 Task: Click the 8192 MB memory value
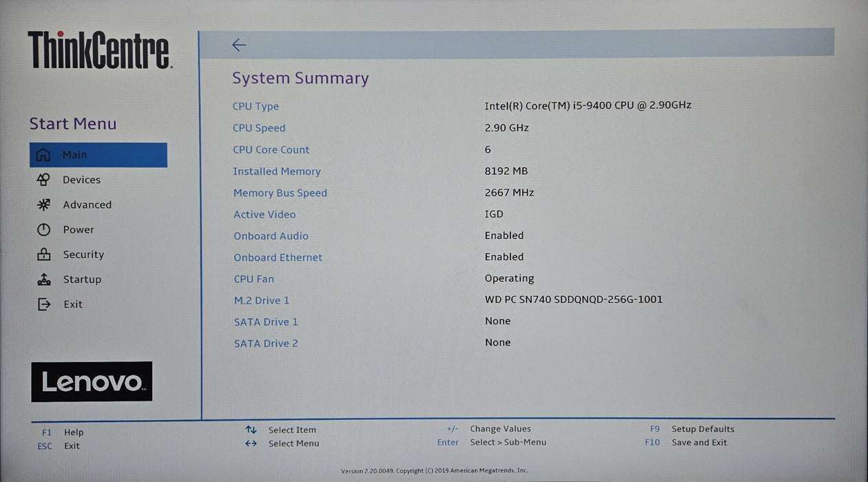click(506, 171)
